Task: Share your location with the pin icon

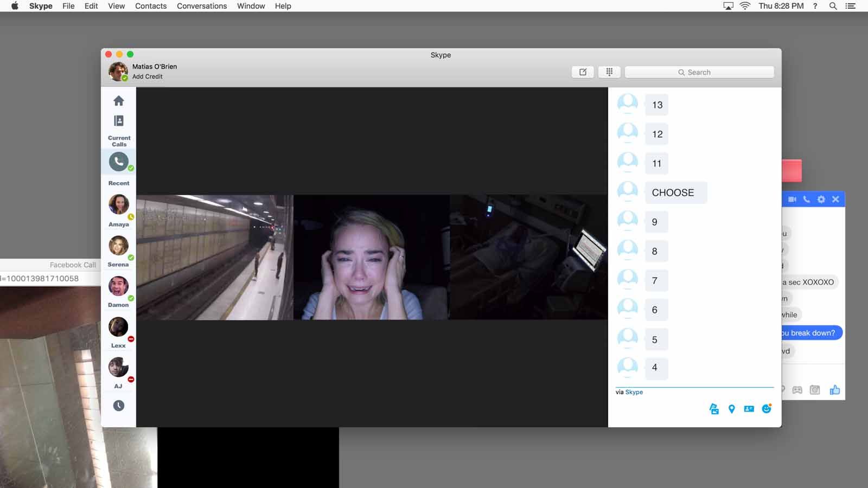Action: coord(731,409)
